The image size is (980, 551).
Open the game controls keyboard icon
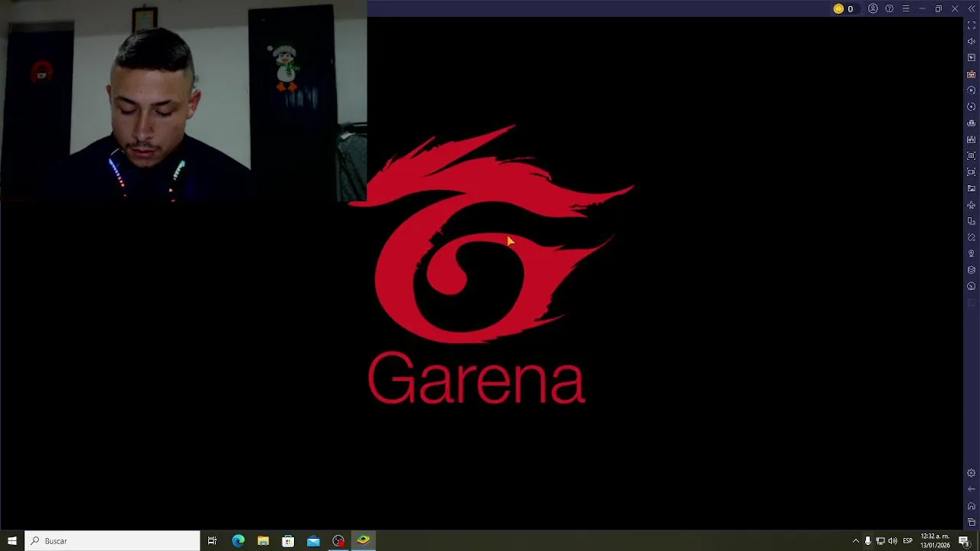[x=972, y=74]
